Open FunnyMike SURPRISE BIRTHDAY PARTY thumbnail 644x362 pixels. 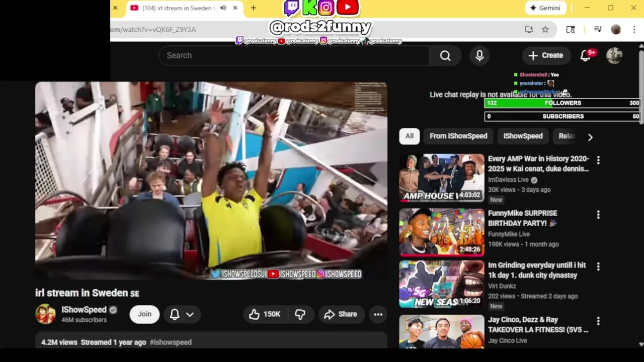(442, 233)
